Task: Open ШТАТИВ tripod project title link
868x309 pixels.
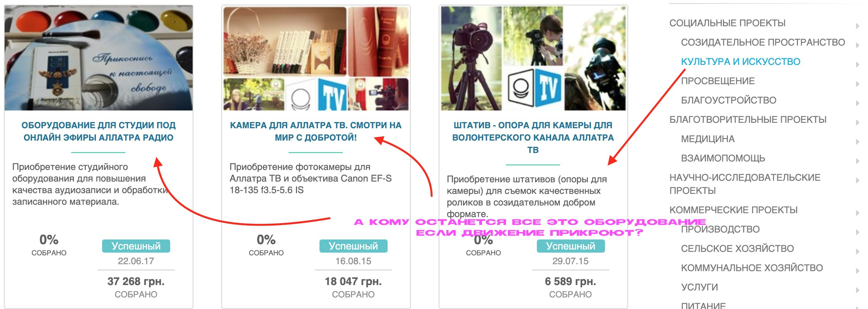Action: [533, 138]
